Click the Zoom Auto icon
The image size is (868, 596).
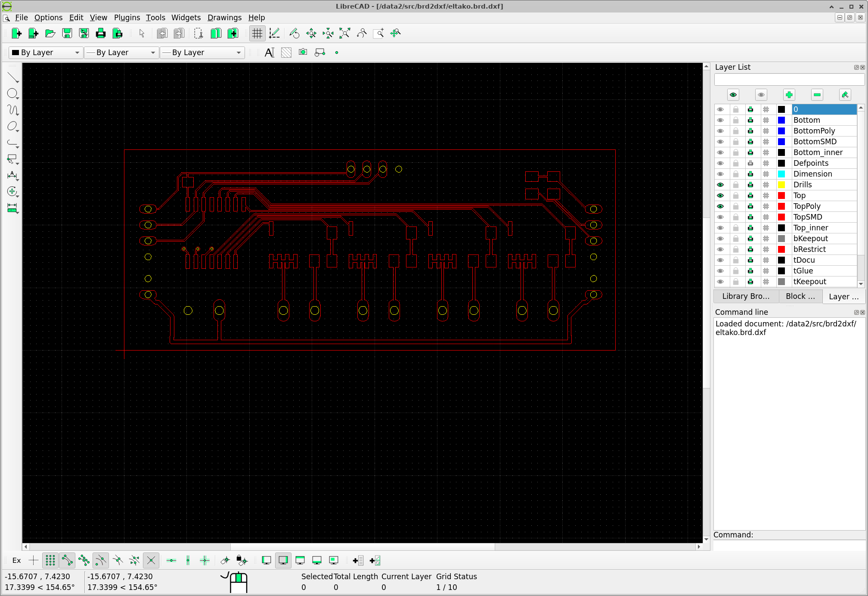[x=344, y=33]
